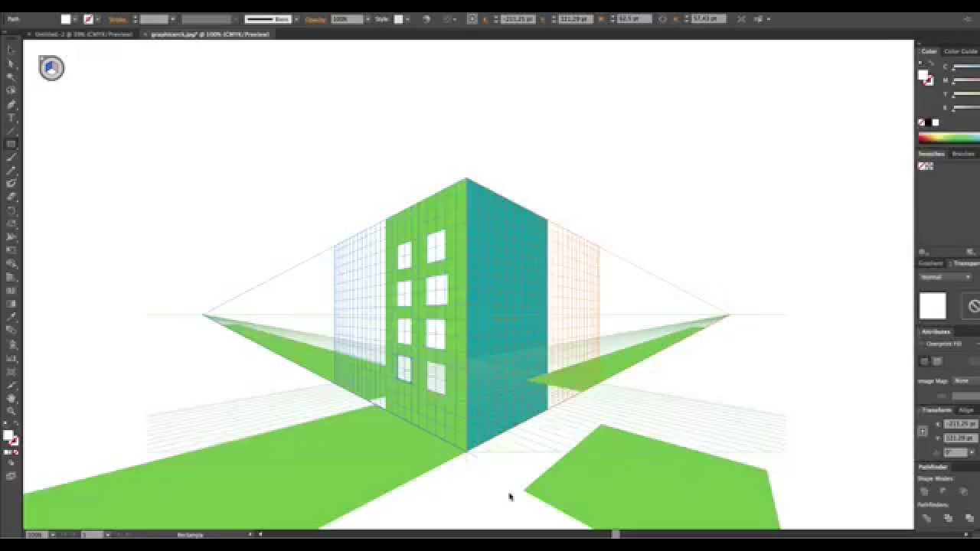This screenshot has width=980, height=551.
Task: Select the Perspective Grid tool
Action: pyautogui.click(x=11, y=277)
